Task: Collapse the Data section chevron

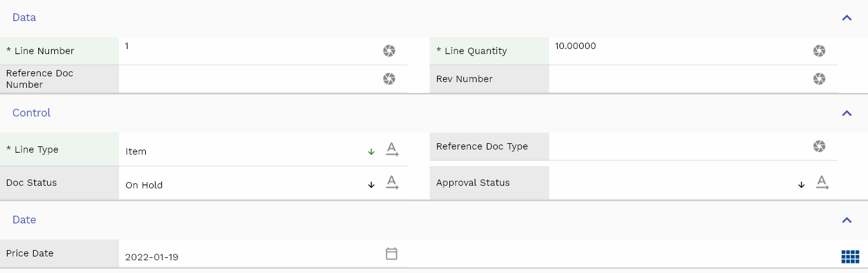Action: (846, 18)
